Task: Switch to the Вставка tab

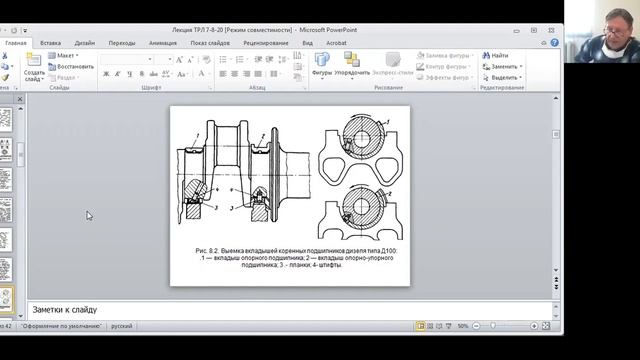Action: click(x=51, y=43)
